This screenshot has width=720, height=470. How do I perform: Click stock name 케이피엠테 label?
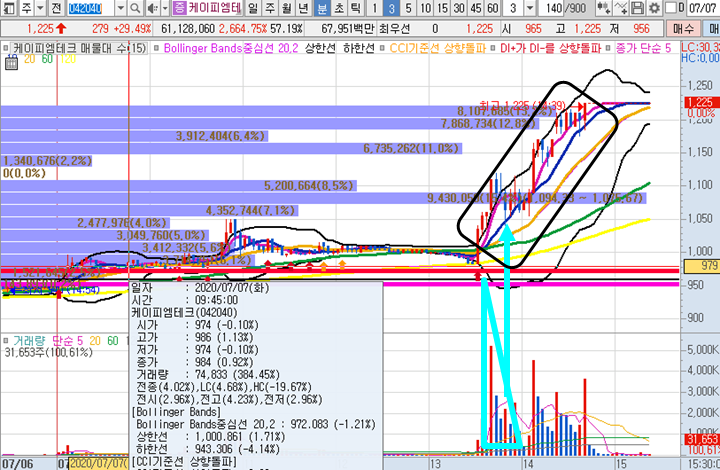pyautogui.click(x=215, y=8)
